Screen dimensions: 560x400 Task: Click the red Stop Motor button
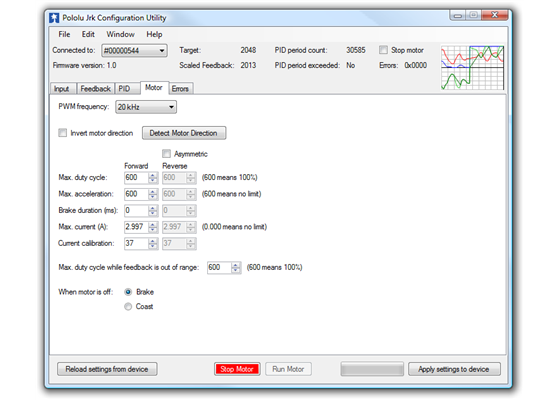coord(237,369)
